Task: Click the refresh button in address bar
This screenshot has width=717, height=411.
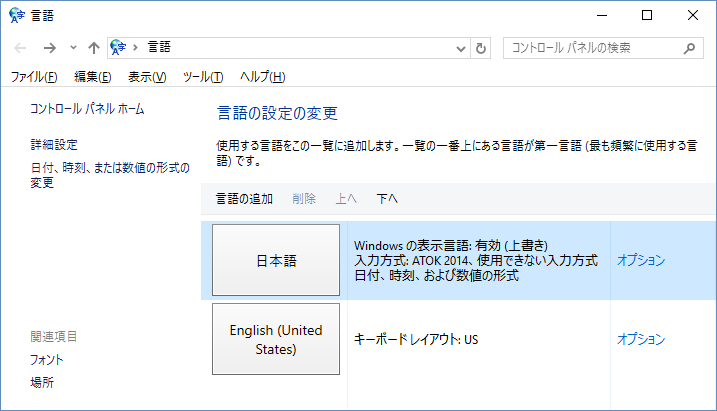Action: [481, 47]
